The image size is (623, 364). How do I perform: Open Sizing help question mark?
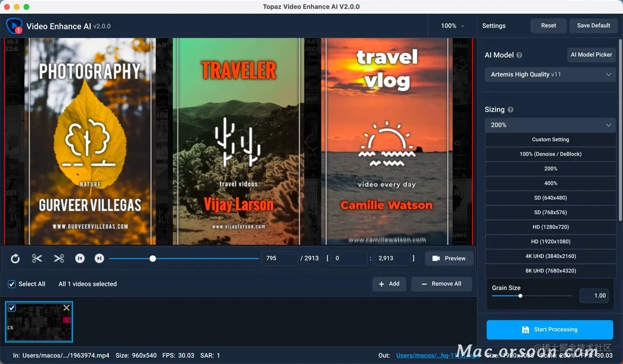(511, 109)
